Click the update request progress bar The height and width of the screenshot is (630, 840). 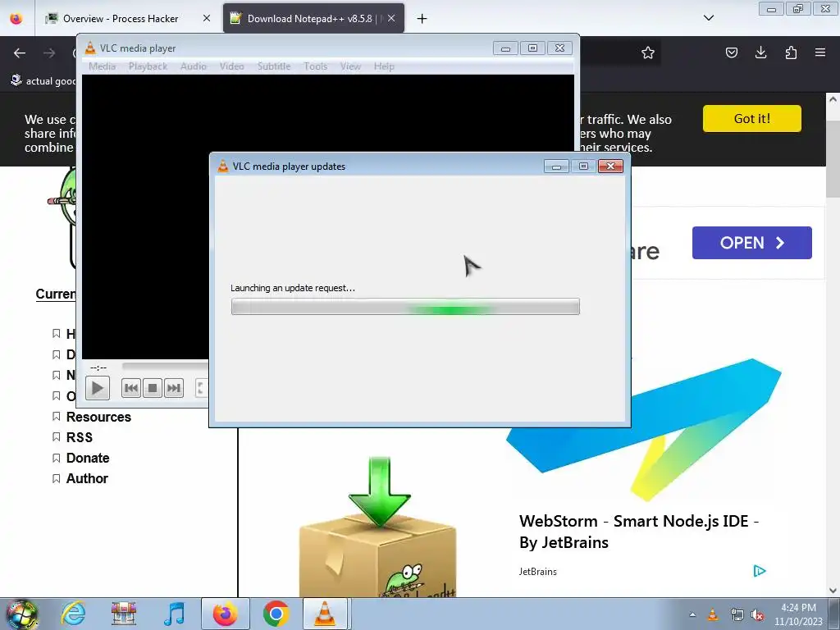tap(405, 307)
